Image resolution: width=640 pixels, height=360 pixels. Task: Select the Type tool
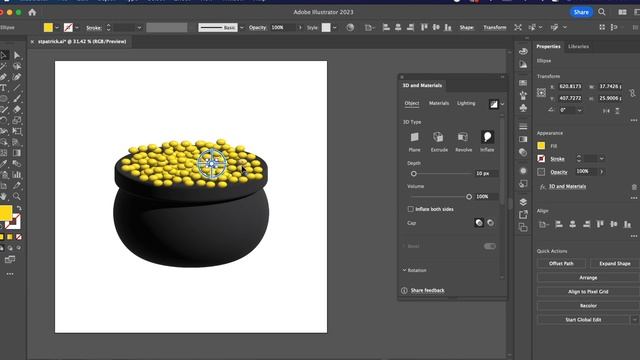[x=3, y=88]
